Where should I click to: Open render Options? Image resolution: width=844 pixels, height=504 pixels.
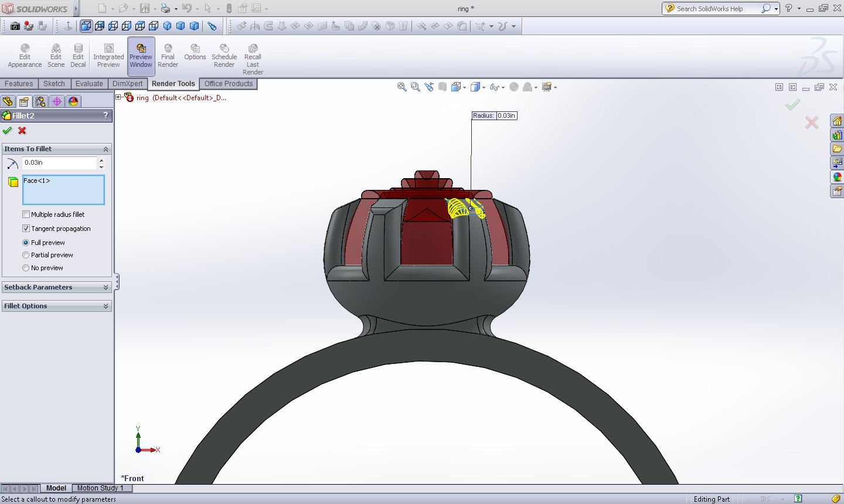(195, 52)
